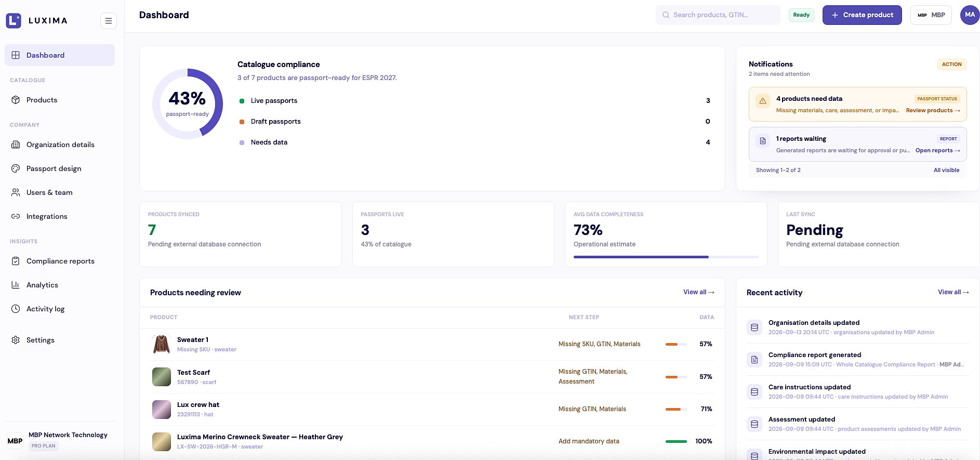
Task: Click the Needs data legend row
Action: pyautogui.click(x=474, y=142)
